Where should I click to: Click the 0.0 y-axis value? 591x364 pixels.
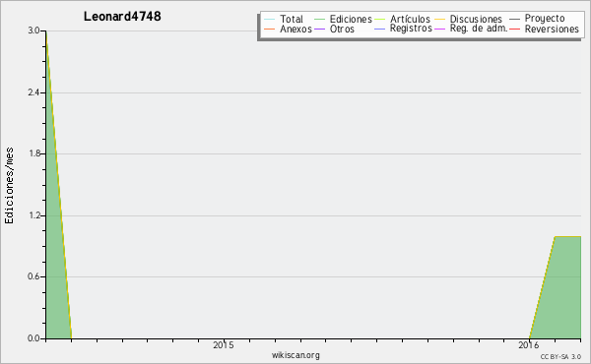click(33, 338)
